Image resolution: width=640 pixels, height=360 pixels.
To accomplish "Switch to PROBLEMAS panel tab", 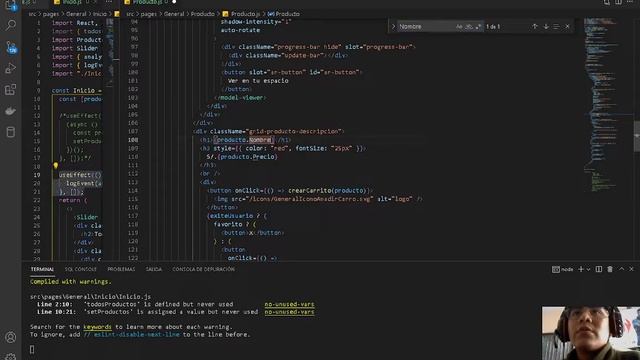I will click(121, 269).
